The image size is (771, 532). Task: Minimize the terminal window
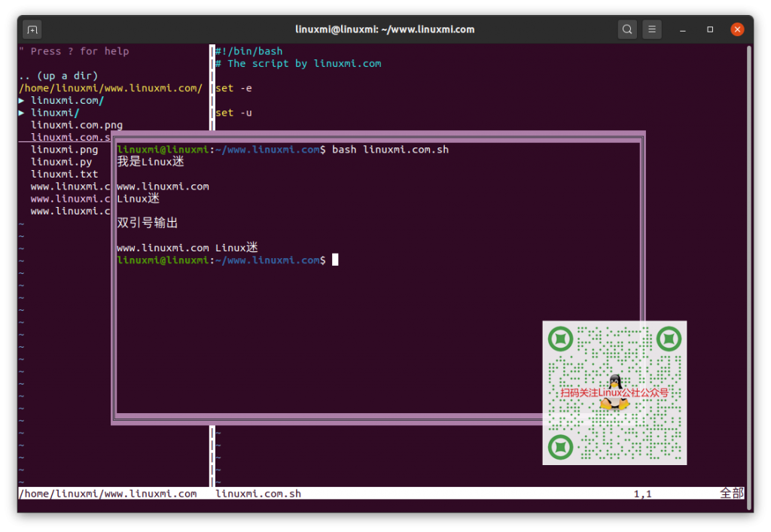click(682, 29)
